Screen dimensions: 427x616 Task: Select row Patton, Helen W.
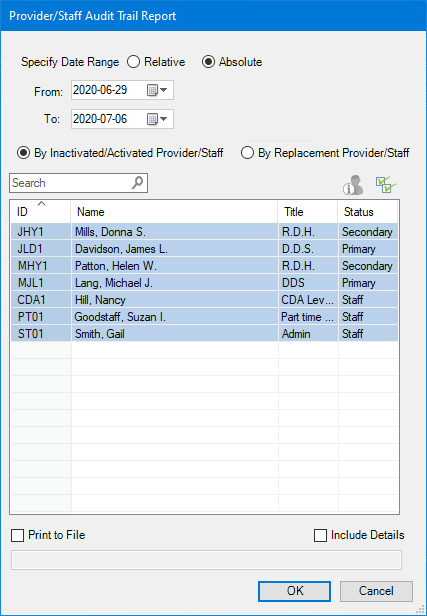pyautogui.click(x=204, y=266)
